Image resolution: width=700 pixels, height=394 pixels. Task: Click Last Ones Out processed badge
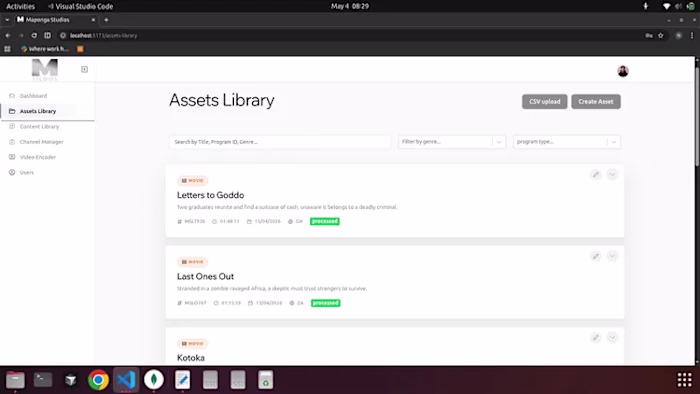(325, 303)
